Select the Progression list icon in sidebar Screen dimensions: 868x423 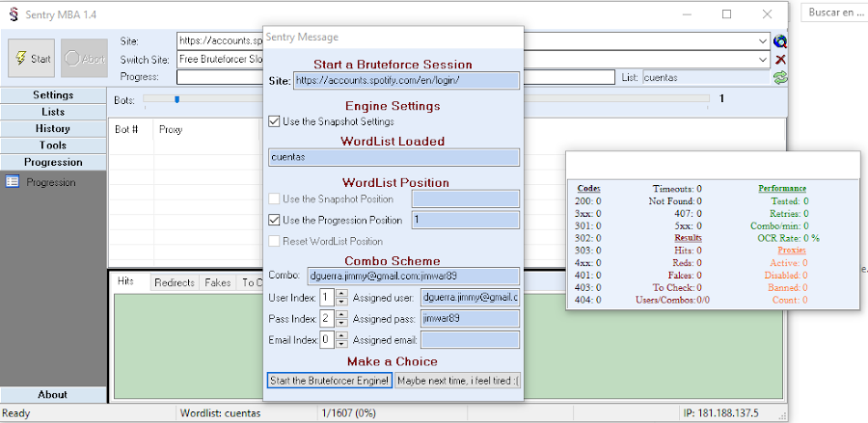tap(13, 182)
